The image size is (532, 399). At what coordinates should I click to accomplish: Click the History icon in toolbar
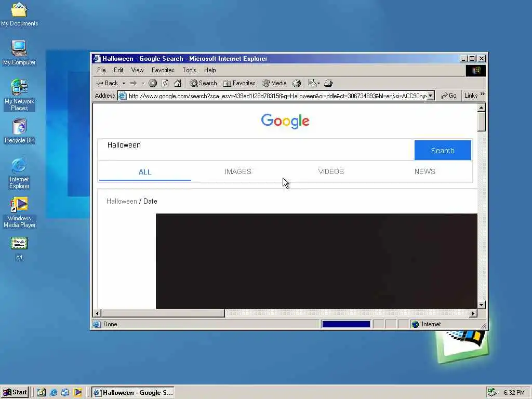pyautogui.click(x=297, y=83)
